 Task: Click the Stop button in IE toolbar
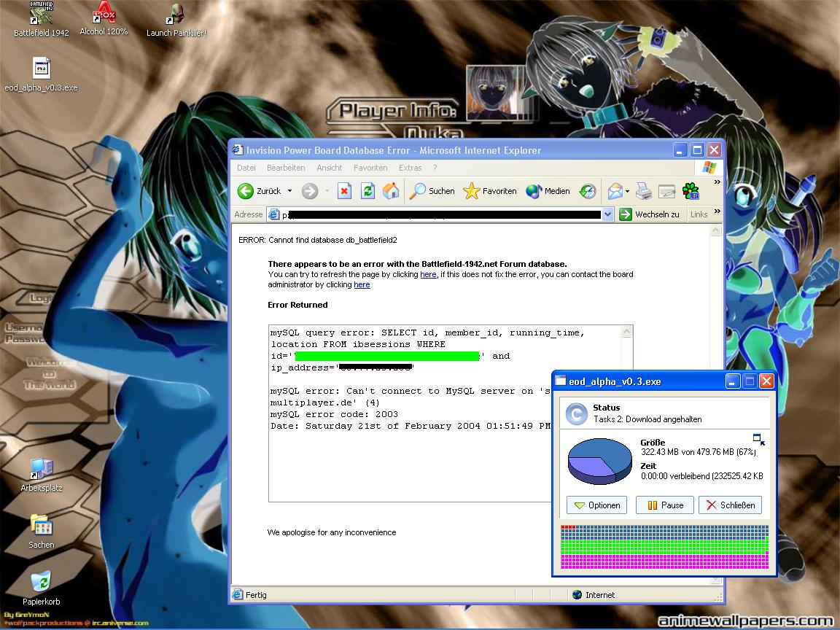tap(344, 191)
